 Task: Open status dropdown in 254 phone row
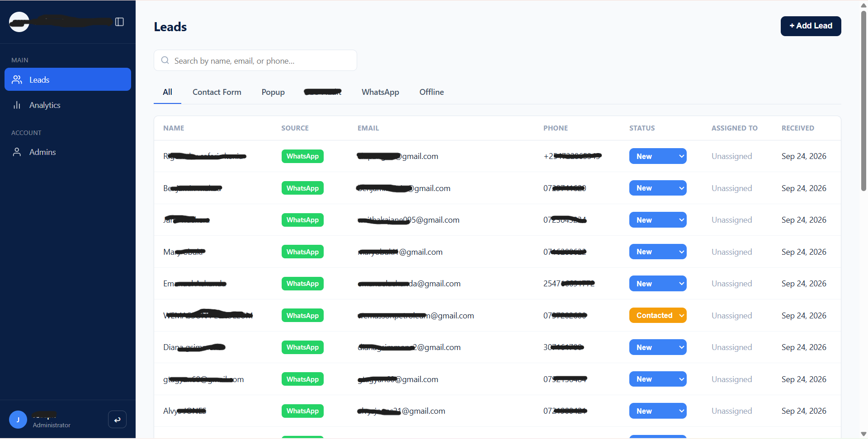click(x=658, y=284)
